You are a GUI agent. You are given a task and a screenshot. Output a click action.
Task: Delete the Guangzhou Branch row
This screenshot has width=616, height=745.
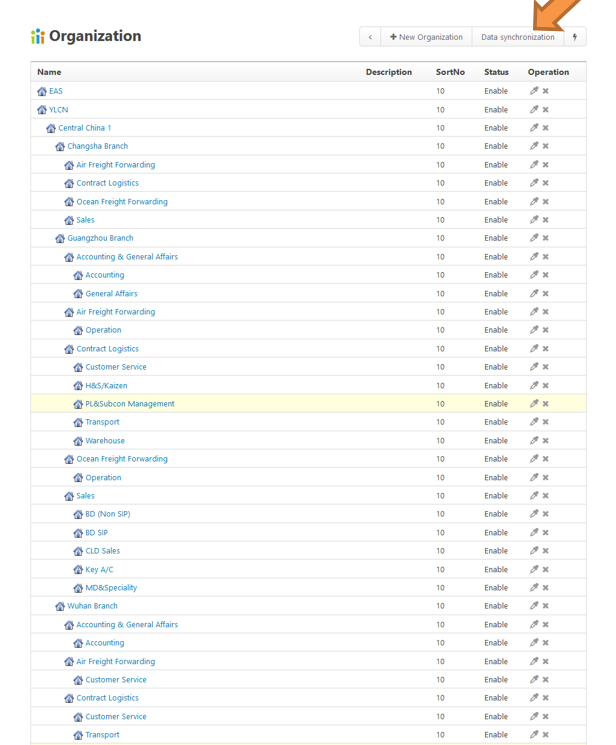point(546,238)
